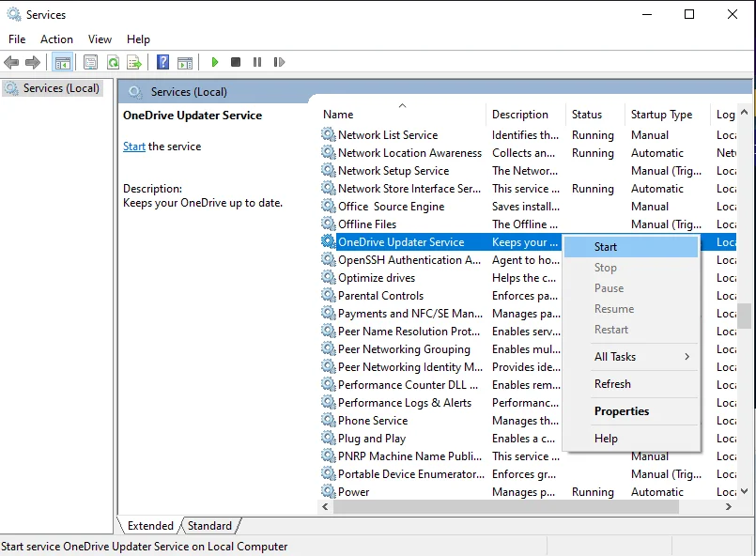Viewport: 756px width, 556px height.
Task: Choose Help in the context menu
Action: [631, 439]
